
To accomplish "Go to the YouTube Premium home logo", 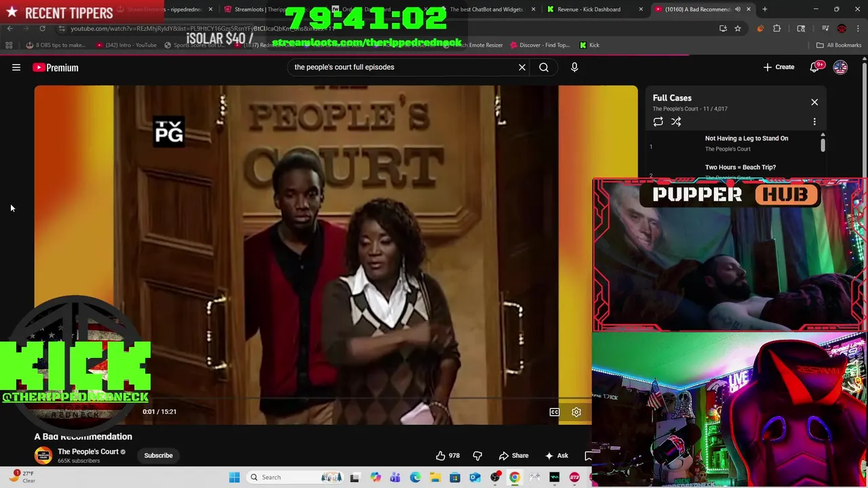I will pyautogui.click(x=56, y=67).
